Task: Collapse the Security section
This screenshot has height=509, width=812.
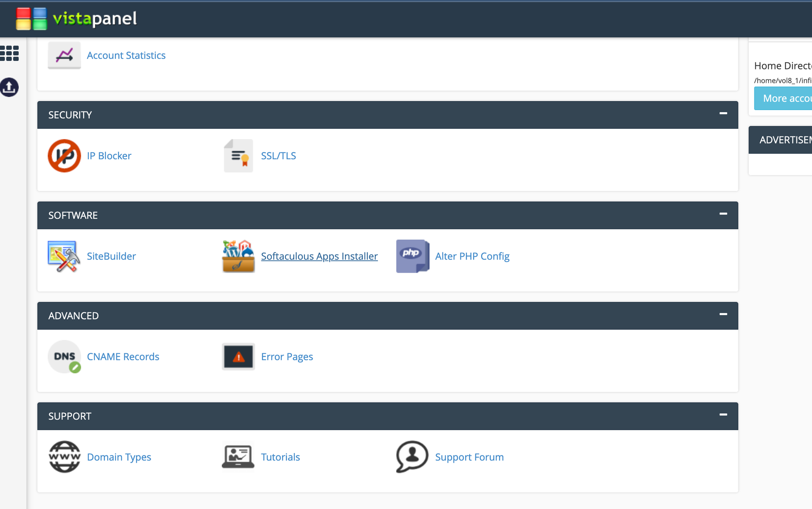Action: [x=723, y=114]
